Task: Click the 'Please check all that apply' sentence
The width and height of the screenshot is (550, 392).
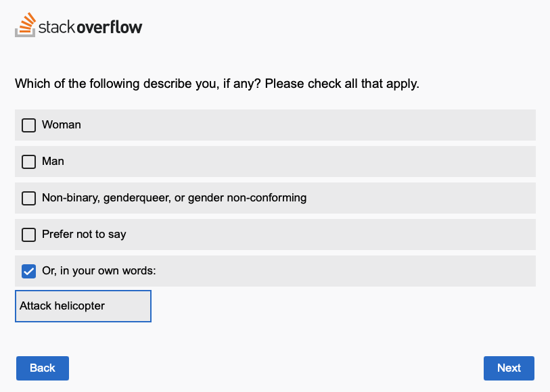Action: pos(342,84)
